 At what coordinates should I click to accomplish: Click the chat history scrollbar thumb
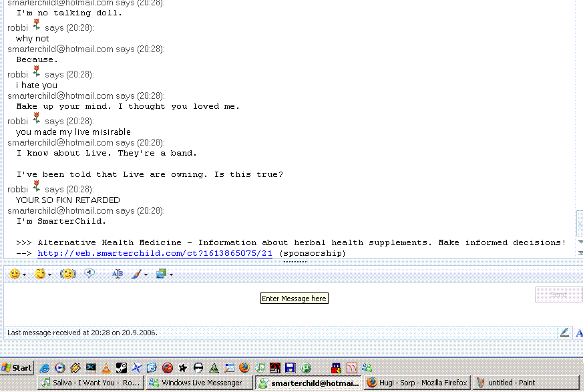click(580, 224)
